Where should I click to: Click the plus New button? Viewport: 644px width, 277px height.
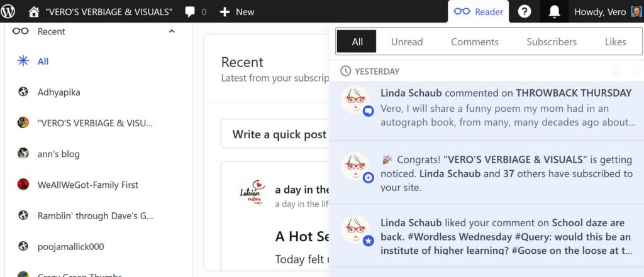(x=237, y=12)
